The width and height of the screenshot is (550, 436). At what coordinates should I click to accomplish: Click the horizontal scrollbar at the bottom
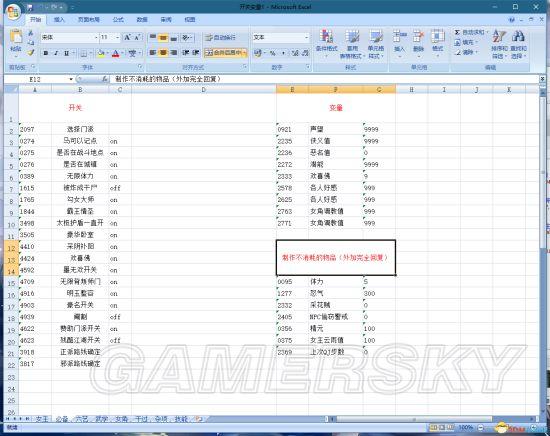click(x=415, y=419)
